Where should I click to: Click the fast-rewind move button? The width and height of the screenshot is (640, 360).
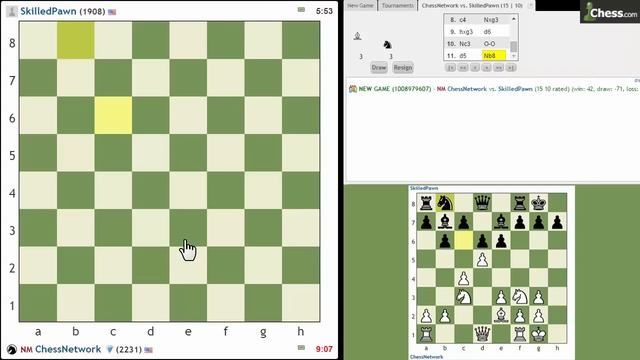coord(463,68)
